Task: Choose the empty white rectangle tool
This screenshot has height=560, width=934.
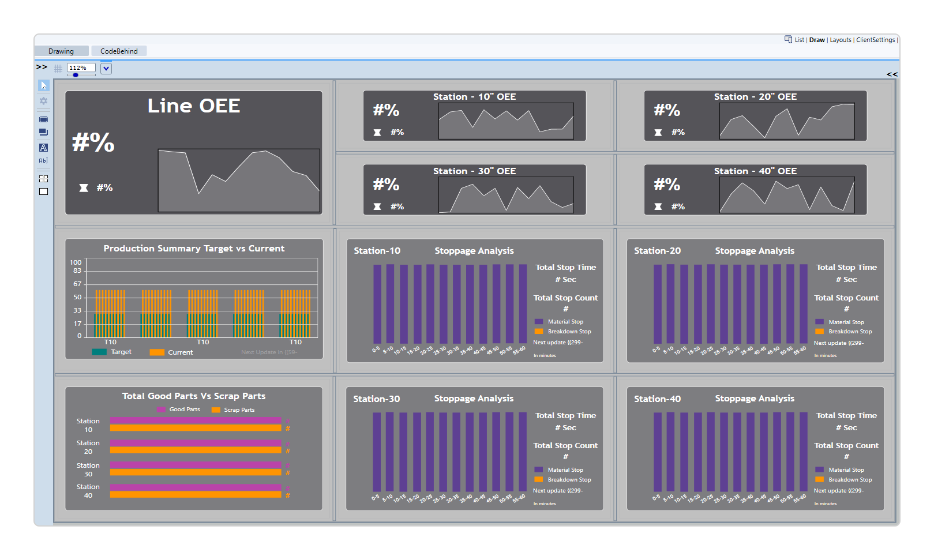Action: [x=44, y=191]
